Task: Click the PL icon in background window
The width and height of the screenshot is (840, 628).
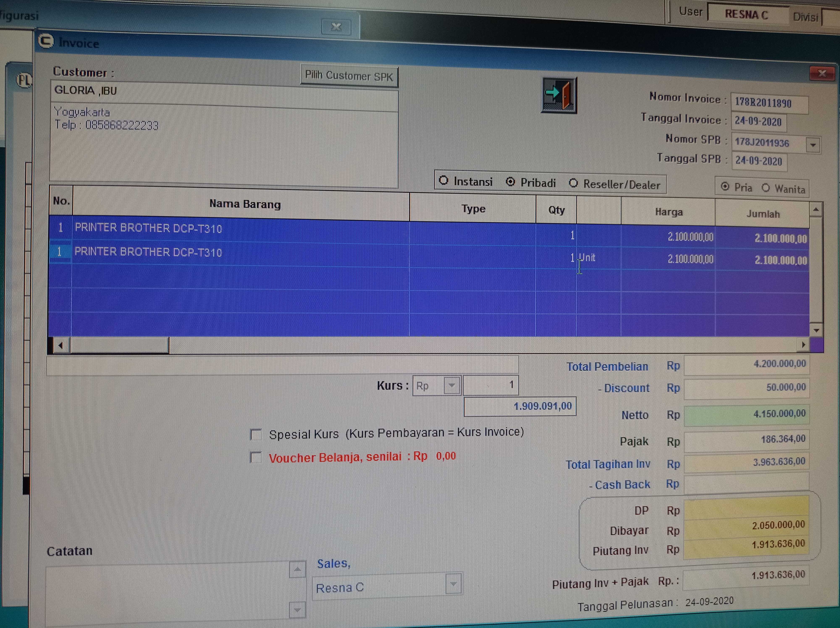Action: click(24, 80)
